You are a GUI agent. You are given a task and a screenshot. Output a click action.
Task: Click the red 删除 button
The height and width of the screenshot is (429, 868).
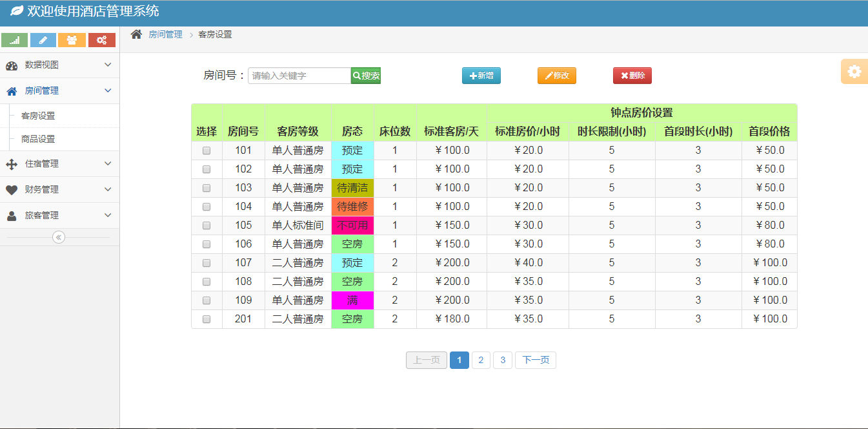click(632, 76)
